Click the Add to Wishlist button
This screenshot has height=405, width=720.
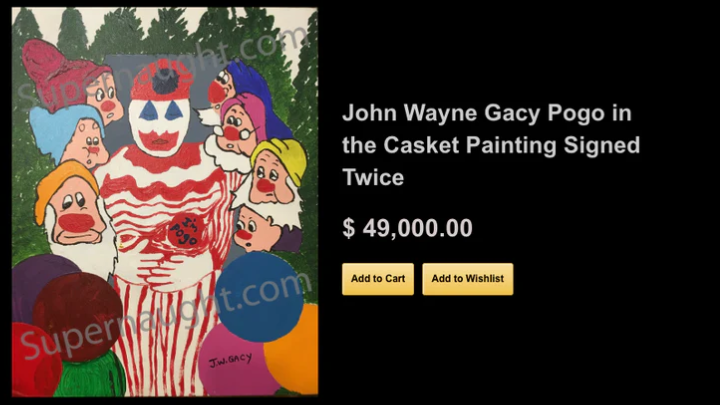467,279
